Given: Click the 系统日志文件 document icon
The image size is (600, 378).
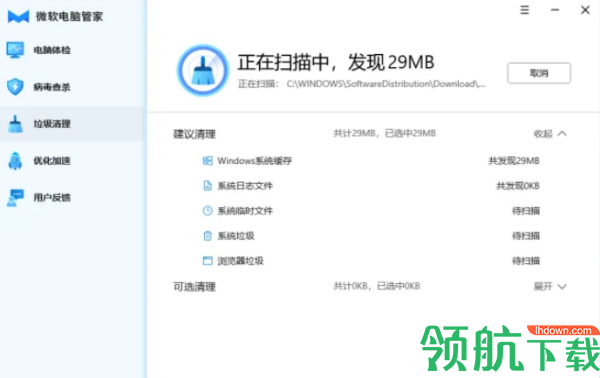Looking at the screenshot, I should click(x=207, y=186).
